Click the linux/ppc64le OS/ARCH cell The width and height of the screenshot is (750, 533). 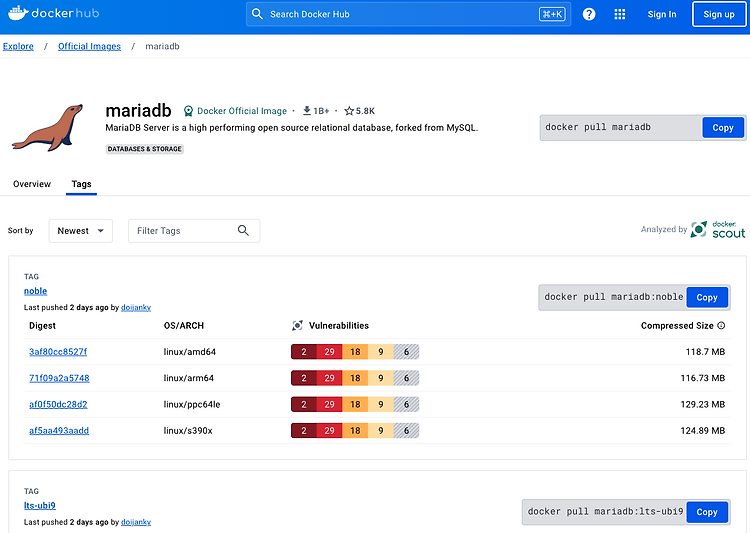pos(192,404)
